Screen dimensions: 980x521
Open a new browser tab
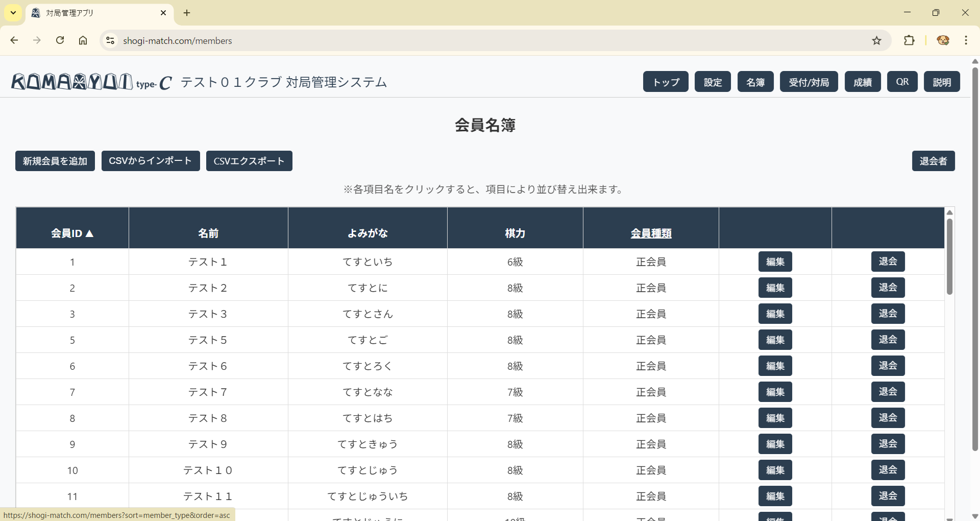click(x=187, y=13)
